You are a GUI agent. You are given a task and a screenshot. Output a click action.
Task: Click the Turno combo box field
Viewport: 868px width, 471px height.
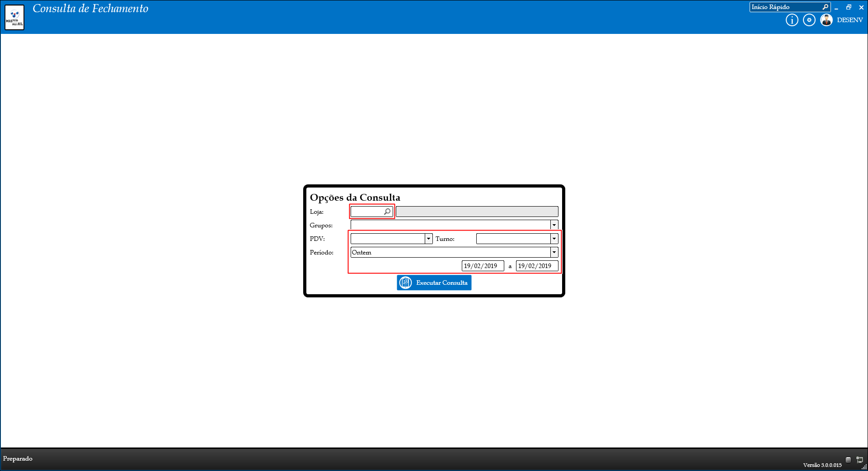point(517,239)
